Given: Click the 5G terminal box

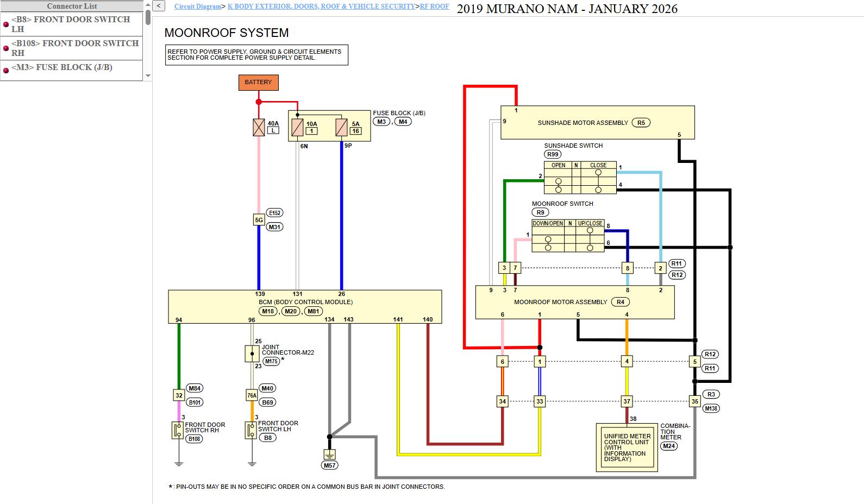Looking at the screenshot, I should [x=259, y=220].
